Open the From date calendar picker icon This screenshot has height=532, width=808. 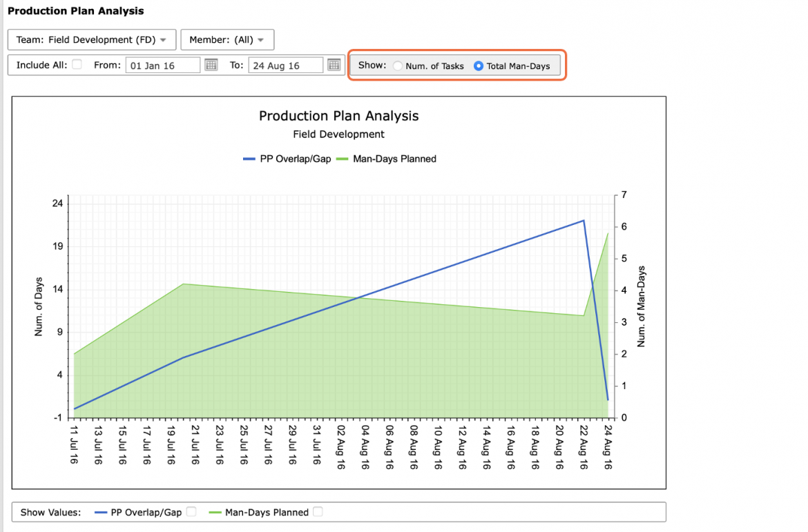211,65
